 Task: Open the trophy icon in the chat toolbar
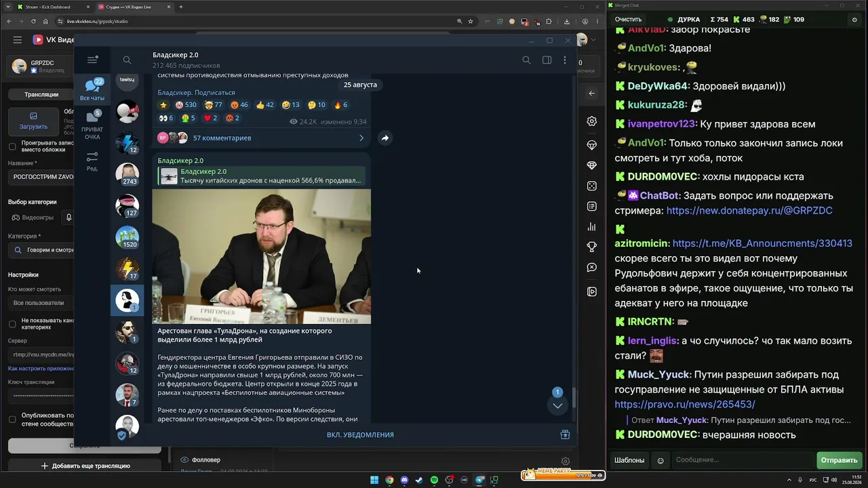pyautogui.click(x=591, y=247)
